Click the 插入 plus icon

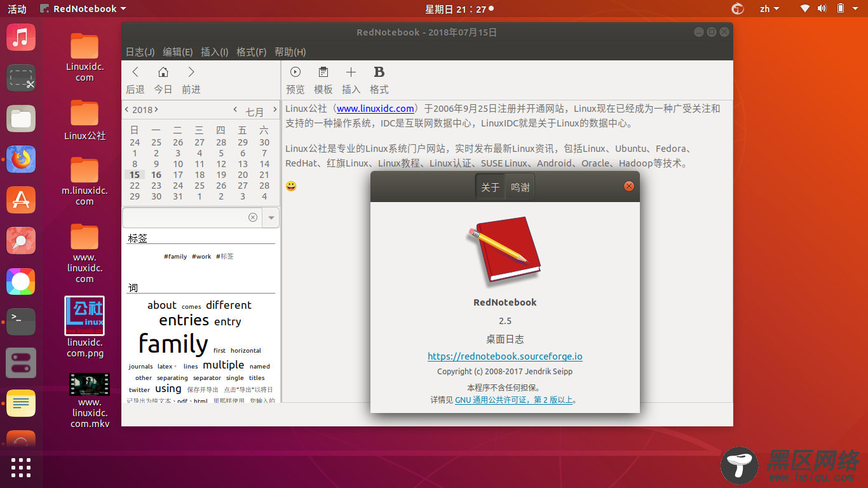(x=351, y=72)
